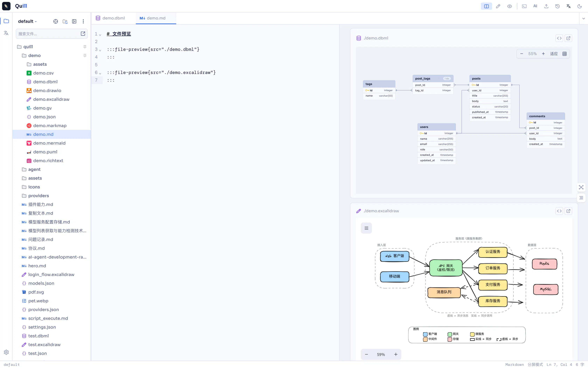The height and width of the screenshot is (368, 588).
Task: View source of demo.dbml preview
Action: click(x=559, y=38)
